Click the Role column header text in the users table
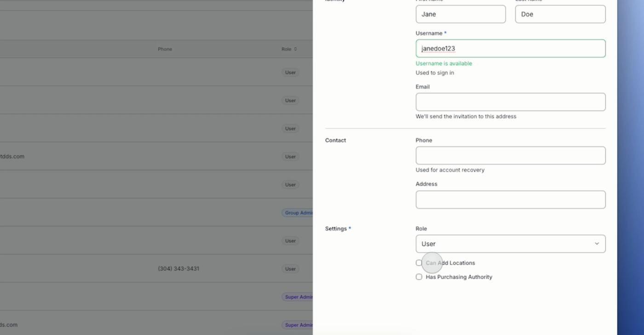 (x=286, y=49)
